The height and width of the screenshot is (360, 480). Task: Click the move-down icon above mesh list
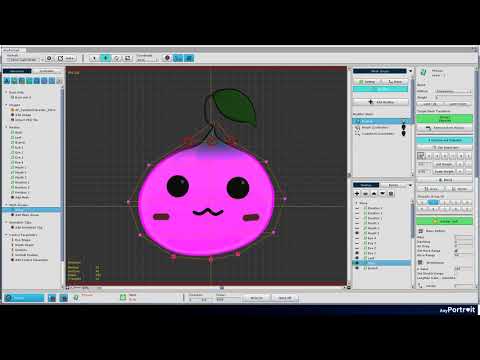point(382,193)
